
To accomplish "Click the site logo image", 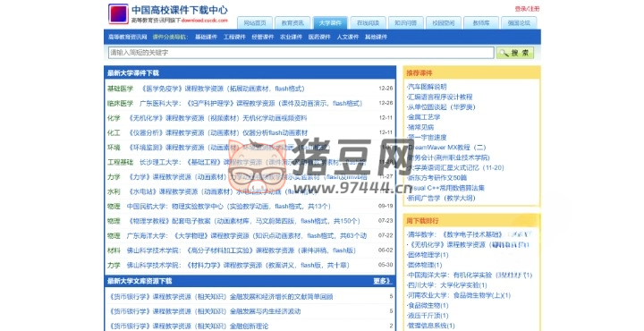I will coord(118,13).
